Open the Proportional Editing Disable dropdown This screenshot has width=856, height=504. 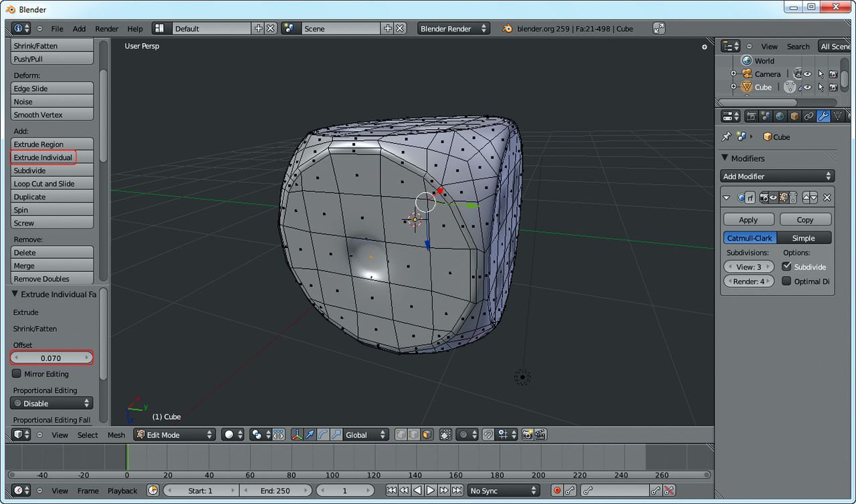51,403
